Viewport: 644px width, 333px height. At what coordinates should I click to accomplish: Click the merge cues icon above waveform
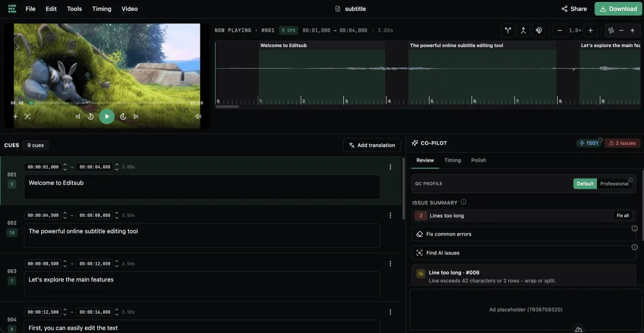click(523, 30)
